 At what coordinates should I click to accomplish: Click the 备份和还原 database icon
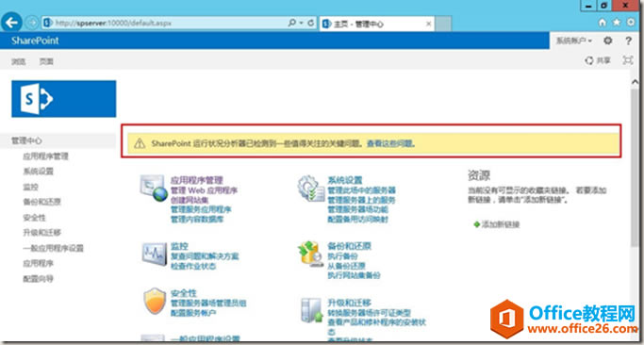click(x=311, y=255)
